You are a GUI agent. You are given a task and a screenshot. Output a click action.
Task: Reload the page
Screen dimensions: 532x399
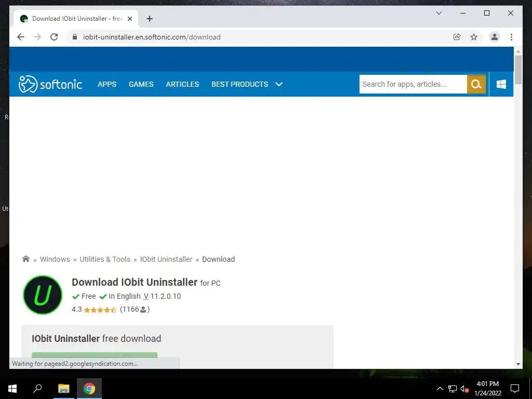point(54,37)
